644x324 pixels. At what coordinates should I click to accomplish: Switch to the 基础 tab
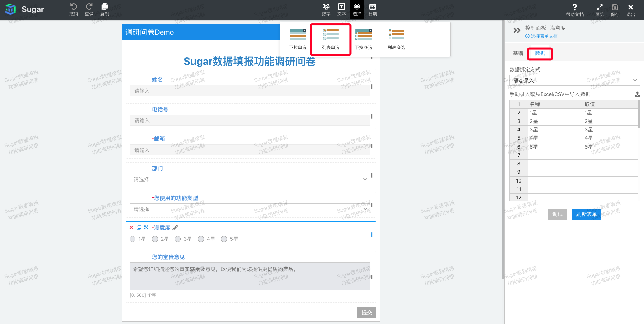pyautogui.click(x=518, y=53)
